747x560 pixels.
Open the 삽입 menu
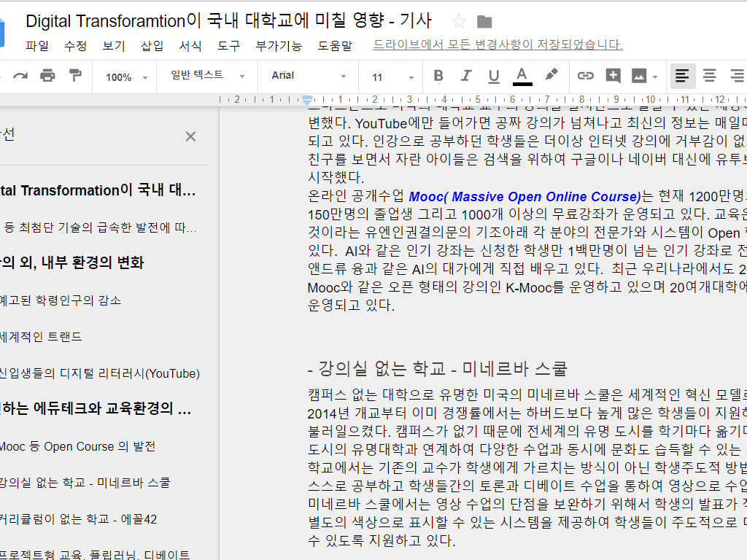coord(152,46)
